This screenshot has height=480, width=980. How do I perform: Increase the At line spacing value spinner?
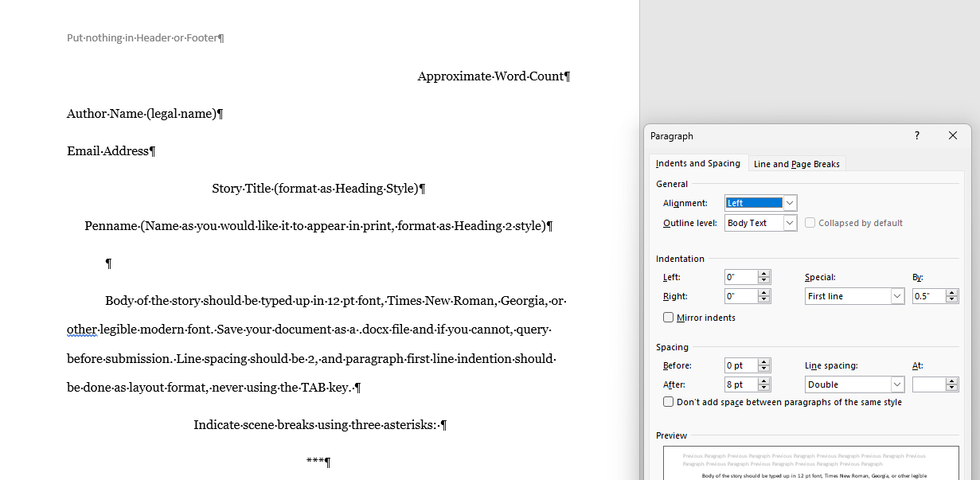[x=952, y=381]
